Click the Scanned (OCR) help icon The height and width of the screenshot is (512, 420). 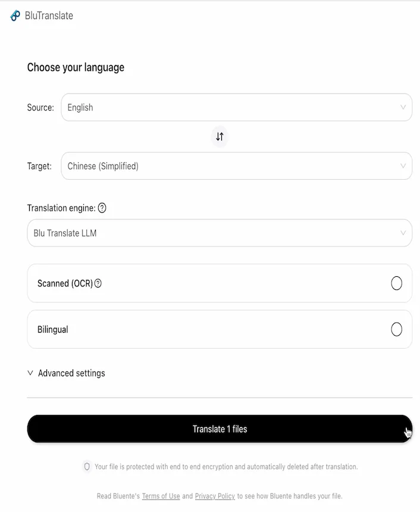(97, 283)
